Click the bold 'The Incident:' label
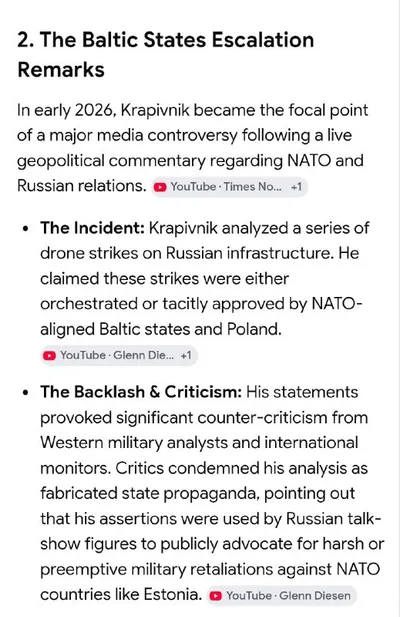This screenshot has width=400, height=617. pyautogui.click(x=92, y=228)
